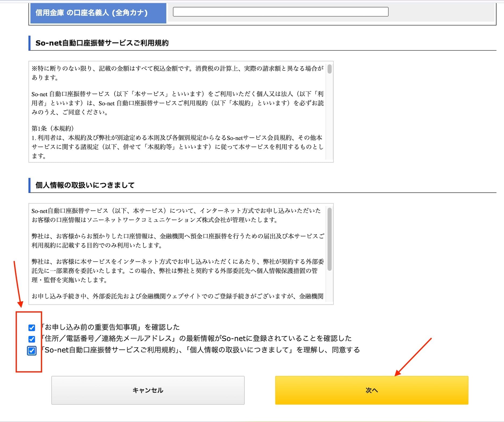This screenshot has width=504, height=422.
Task: Click the terms of use scrollbar thumb
Action: click(x=329, y=69)
